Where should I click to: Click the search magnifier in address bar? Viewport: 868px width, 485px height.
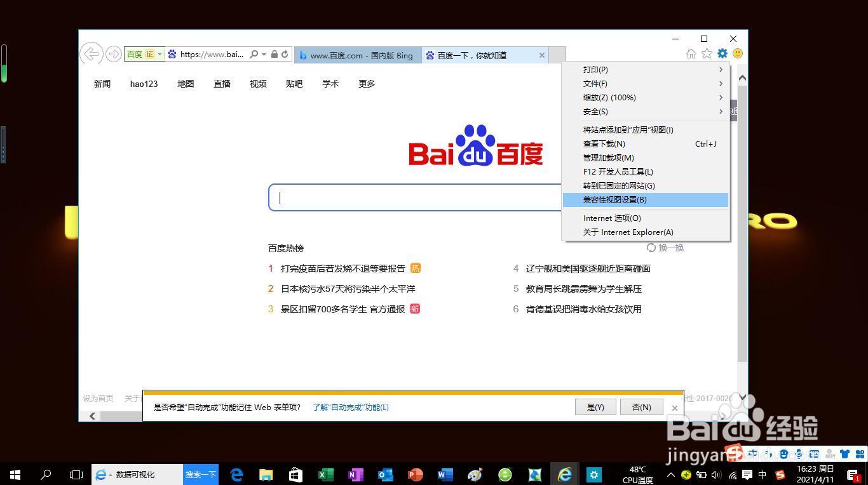click(254, 55)
